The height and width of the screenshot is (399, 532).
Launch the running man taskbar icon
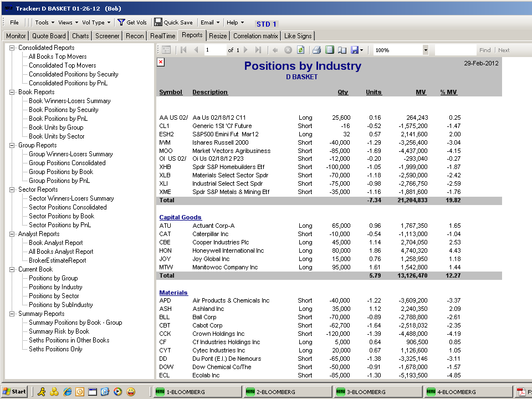point(42,392)
